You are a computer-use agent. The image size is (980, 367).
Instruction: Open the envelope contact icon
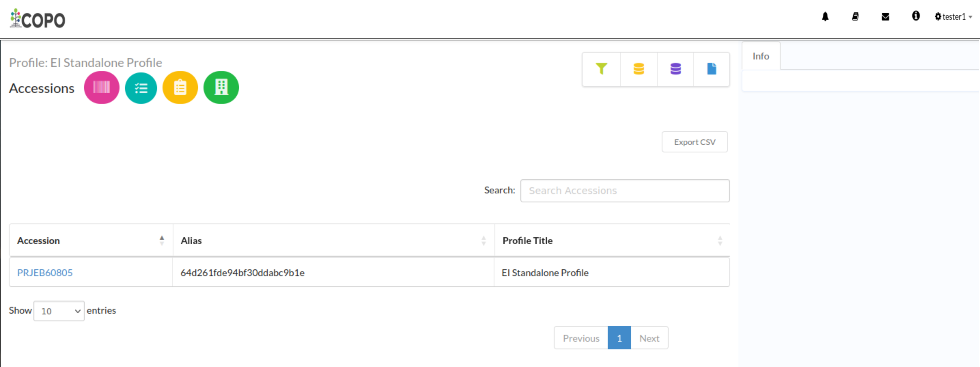885,17
